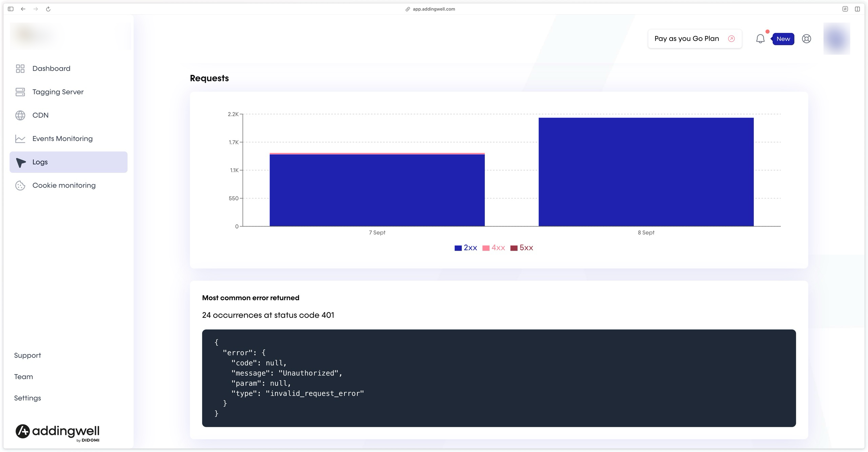Click the 1.7K y-axis label
This screenshot has height=452, width=868.
[233, 142]
